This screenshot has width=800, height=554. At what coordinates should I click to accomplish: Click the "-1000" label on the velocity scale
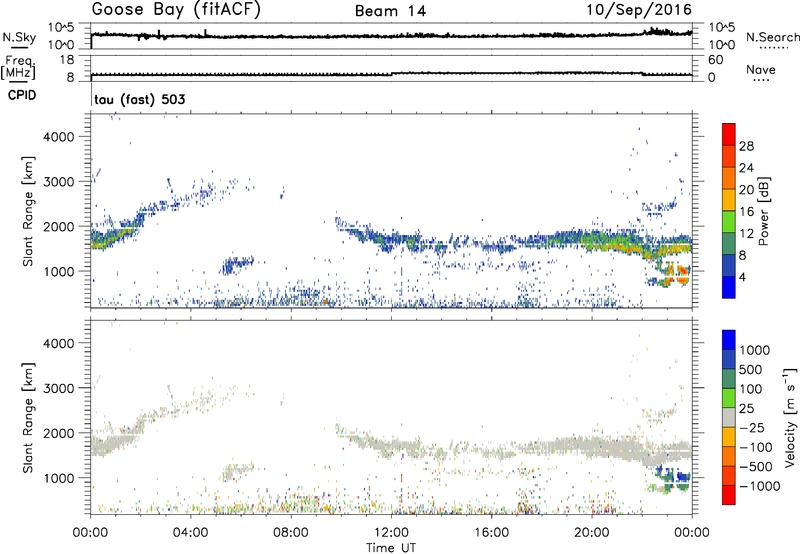pos(759,486)
